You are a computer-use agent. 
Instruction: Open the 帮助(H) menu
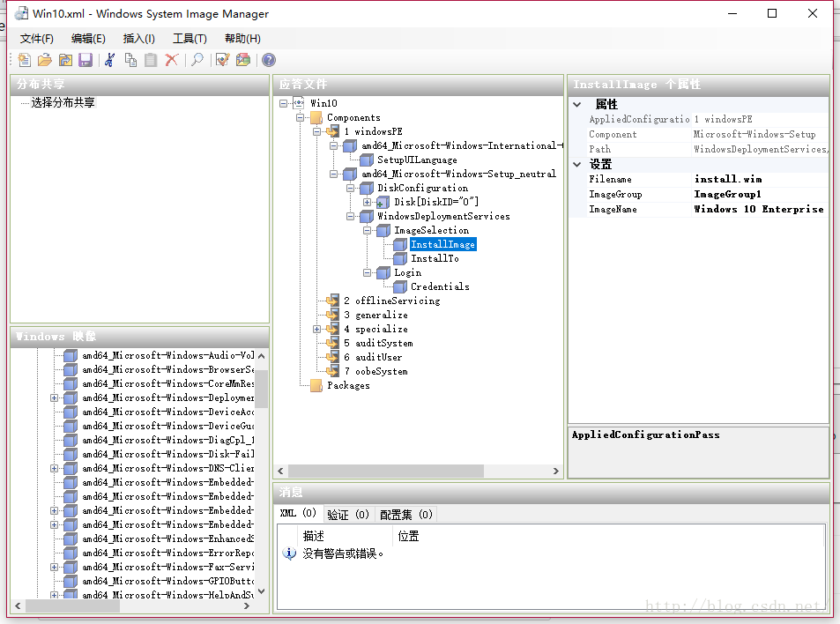click(242, 39)
